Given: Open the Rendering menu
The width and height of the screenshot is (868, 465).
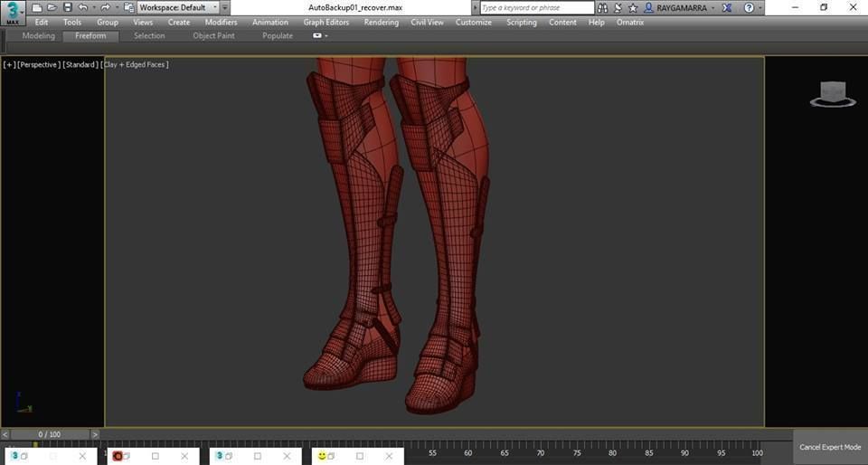Looking at the screenshot, I should point(381,22).
